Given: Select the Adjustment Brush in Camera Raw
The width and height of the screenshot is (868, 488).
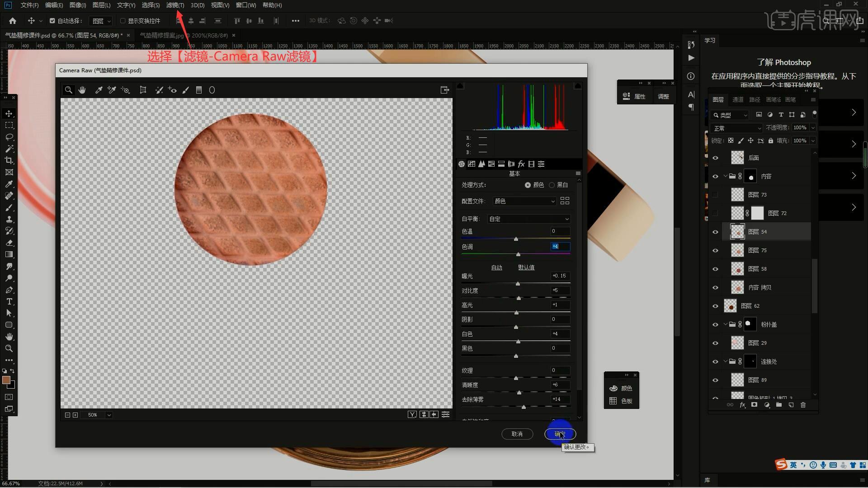Looking at the screenshot, I should point(185,90).
